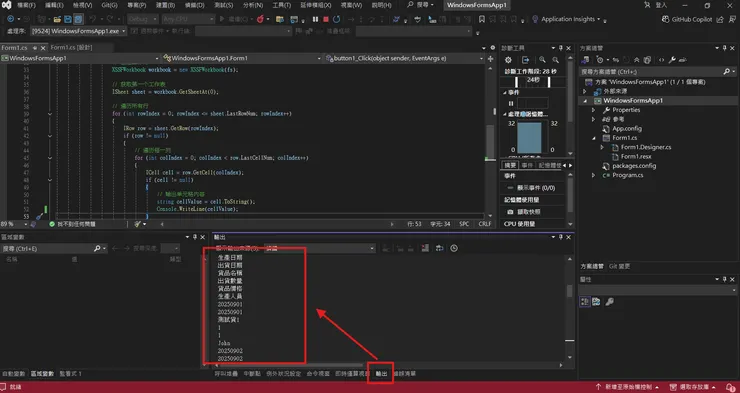740x393 pixels.
Task: Switch to the 輸出 tab at the bottom
Action: [x=381, y=374]
